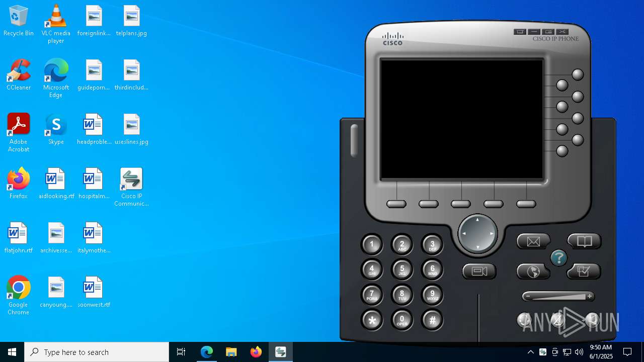Open the Messages envelope button on phone
Screen dimensions: 644x362
(x=533, y=242)
